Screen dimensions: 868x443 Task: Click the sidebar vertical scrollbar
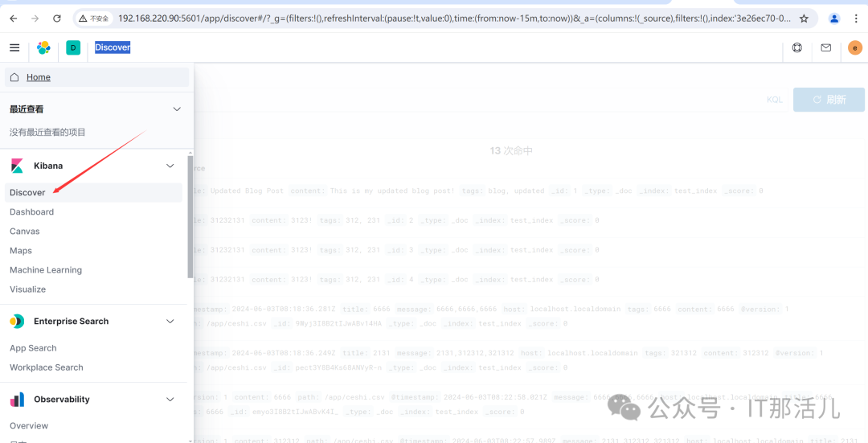[190, 217]
